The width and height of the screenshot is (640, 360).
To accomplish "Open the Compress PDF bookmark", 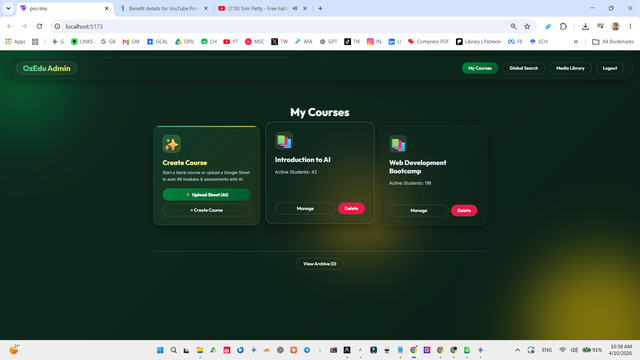I will (429, 42).
